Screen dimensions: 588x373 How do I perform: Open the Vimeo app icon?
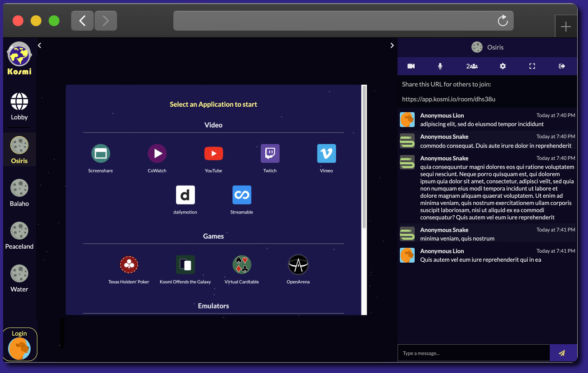(x=326, y=154)
